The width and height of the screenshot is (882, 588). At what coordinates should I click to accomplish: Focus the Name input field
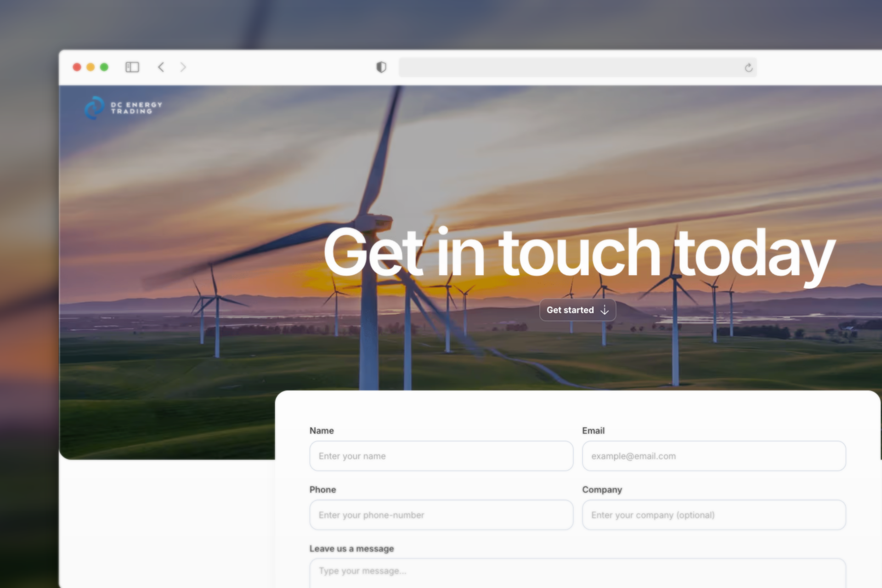pyautogui.click(x=441, y=456)
